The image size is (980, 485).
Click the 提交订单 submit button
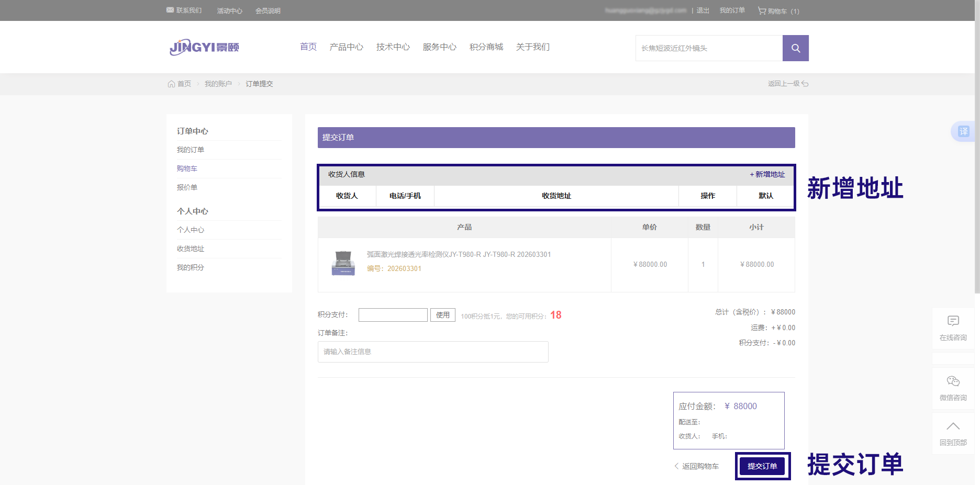pos(762,466)
